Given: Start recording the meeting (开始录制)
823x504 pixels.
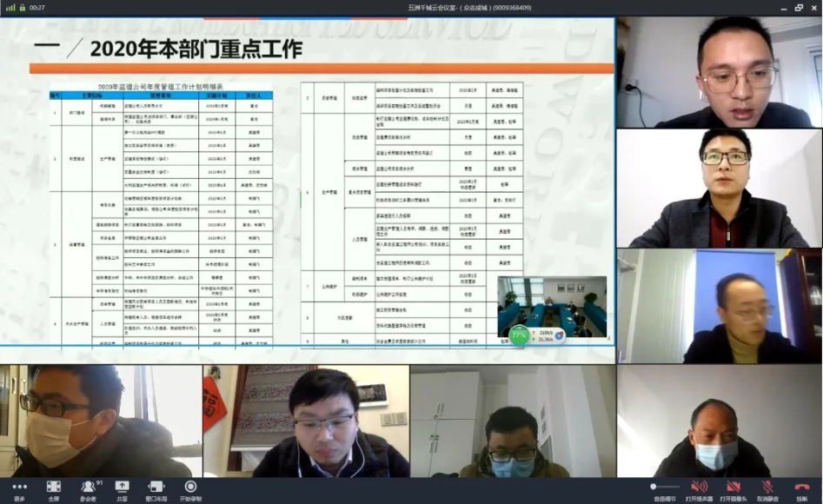Looking at the screenshot, I should click(190, 488).
